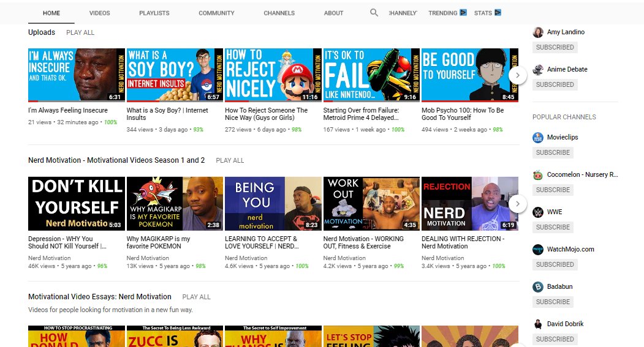
Task: Open How To Reject Nicely thumbnail
Action: (273, 75)
